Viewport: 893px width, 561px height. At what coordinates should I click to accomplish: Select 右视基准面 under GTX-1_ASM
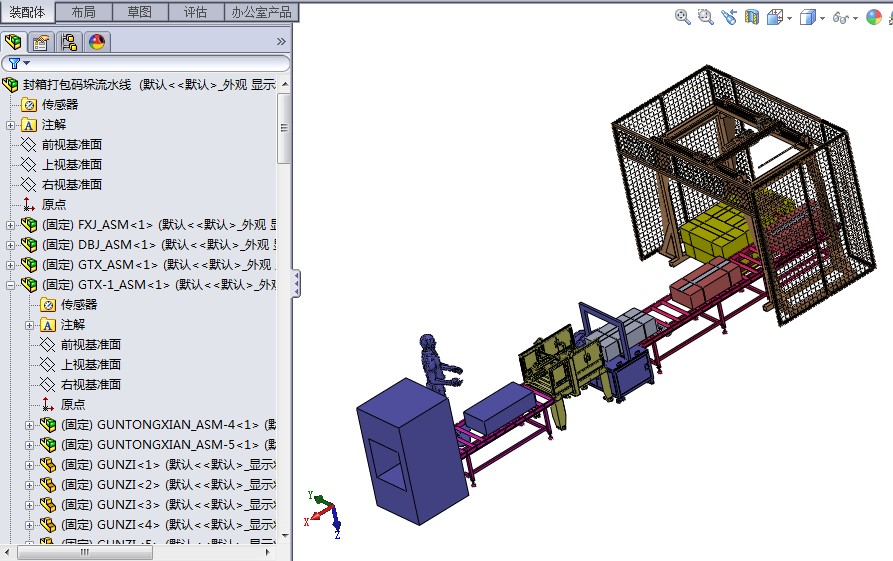(91, 384)
